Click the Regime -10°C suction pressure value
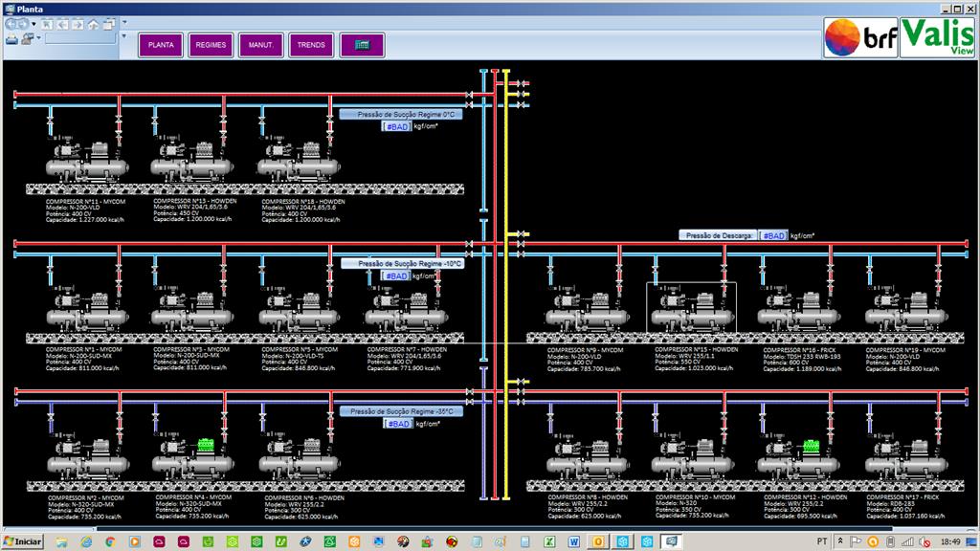Viewport: 980px width, 551px height. 396,276
